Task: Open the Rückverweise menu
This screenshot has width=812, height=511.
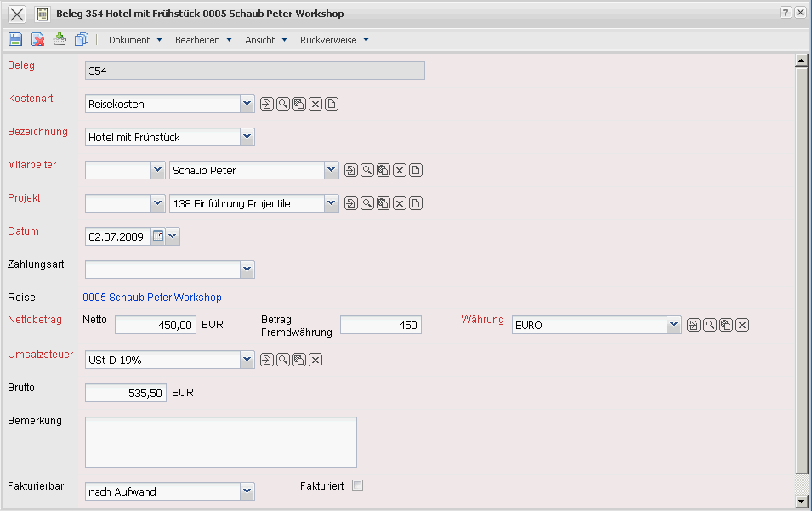Action: 334,40
